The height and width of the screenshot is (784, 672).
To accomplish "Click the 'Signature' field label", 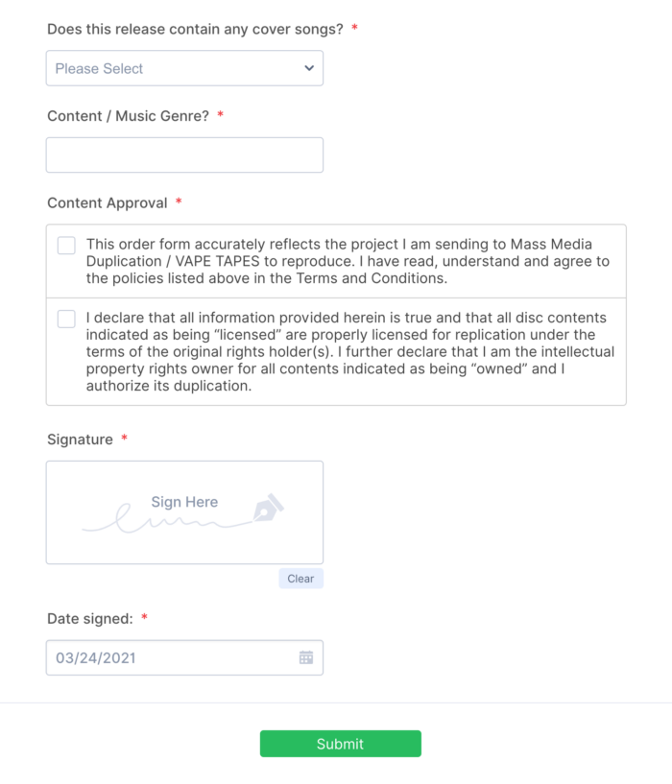I will [x=80, y=440].
